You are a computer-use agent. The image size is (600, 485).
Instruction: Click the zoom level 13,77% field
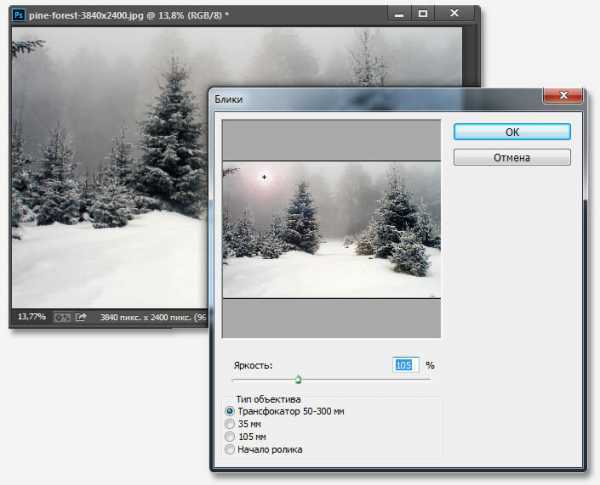click(x=32, y=317)
